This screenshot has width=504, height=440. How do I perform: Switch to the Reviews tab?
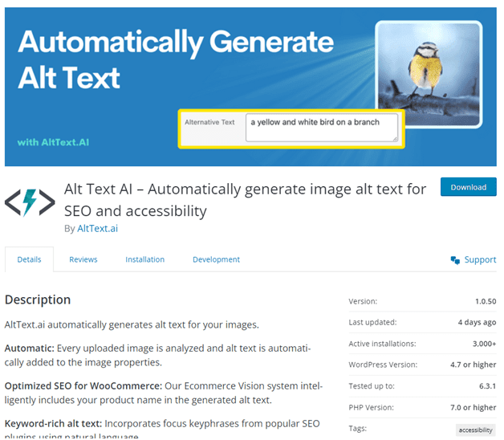pos(83,259)
